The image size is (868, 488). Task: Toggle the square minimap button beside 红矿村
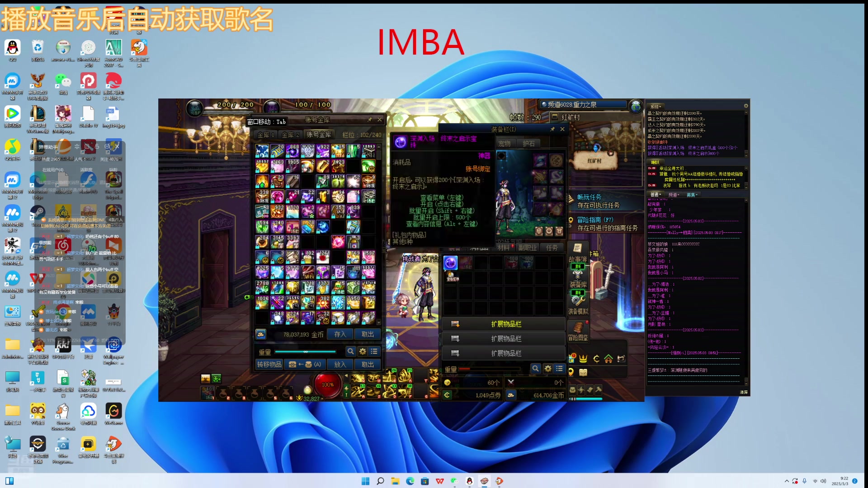(555, 117)
